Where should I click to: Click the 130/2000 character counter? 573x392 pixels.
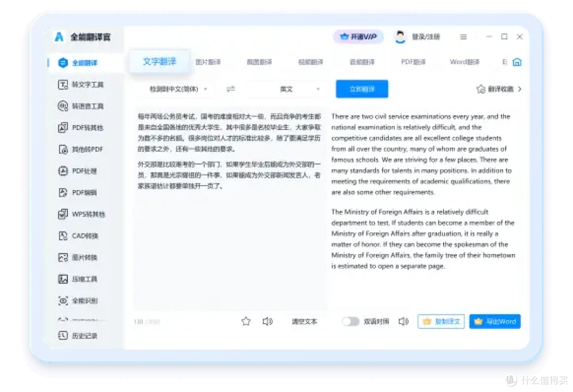coord(146,322)
